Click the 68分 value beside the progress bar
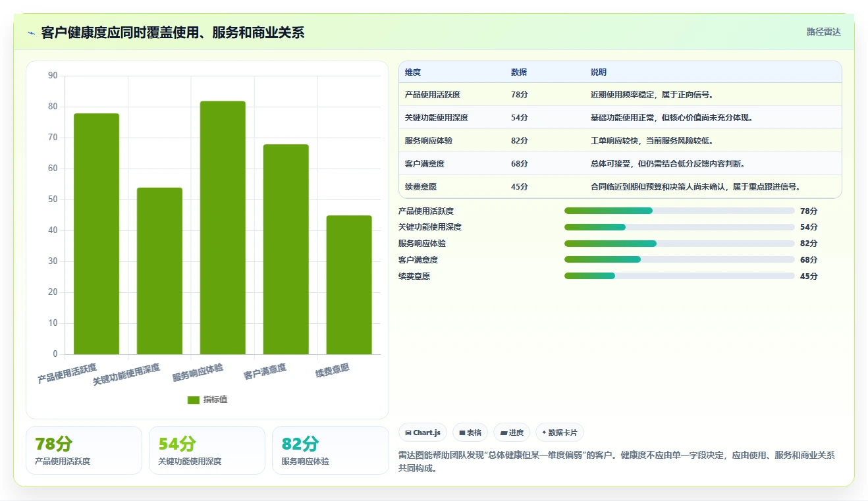The width and height of the screenshot is (868, 501). click(x=809, y=260)
